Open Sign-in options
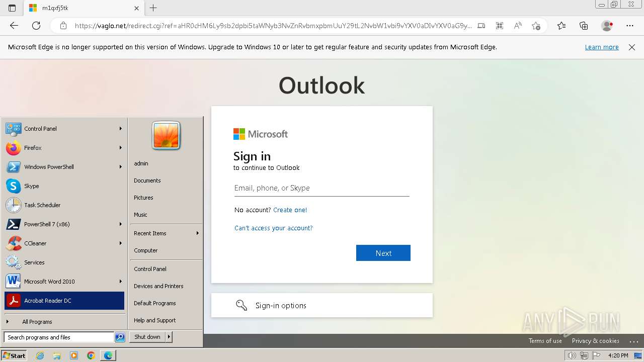Image resolution: width=644 pixels, height=362 pixels. pyautogui.click(x=322, y=305)
